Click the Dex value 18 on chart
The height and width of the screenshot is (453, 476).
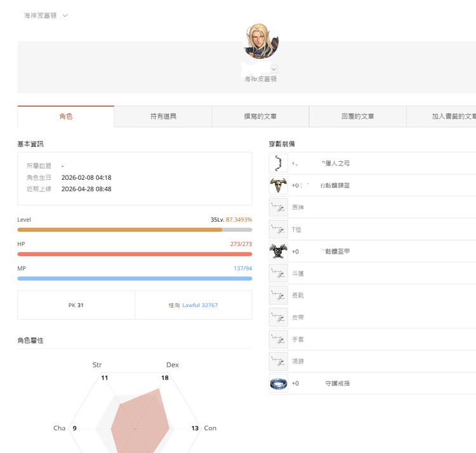point(165,377)
